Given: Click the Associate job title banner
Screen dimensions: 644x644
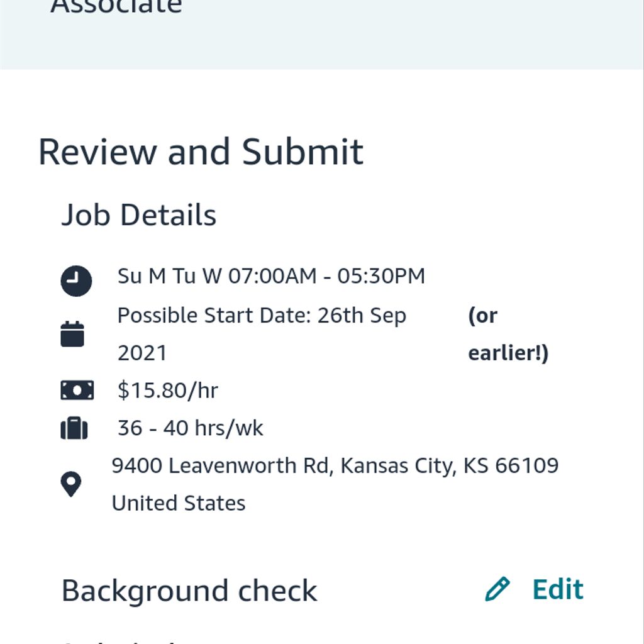Looking at the screenshot, I should (x=116, y=7).
